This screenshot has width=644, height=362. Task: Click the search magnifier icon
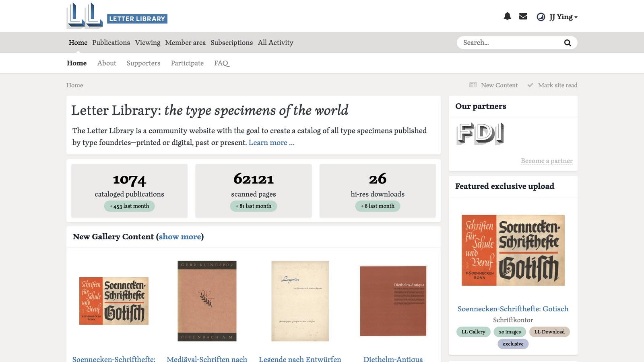(x=568, y=43)
